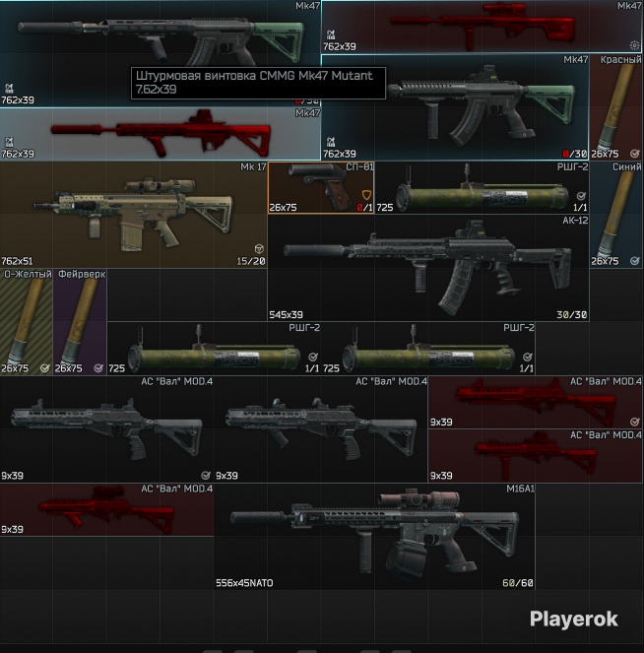Select the Красный red flare cartridge

click(x=616, y=107)
